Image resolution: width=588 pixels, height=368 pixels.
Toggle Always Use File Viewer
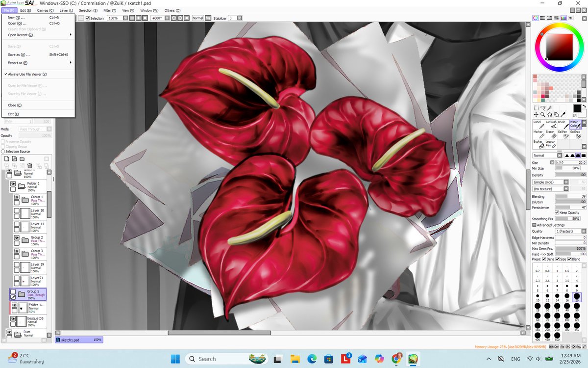point(38,74)
